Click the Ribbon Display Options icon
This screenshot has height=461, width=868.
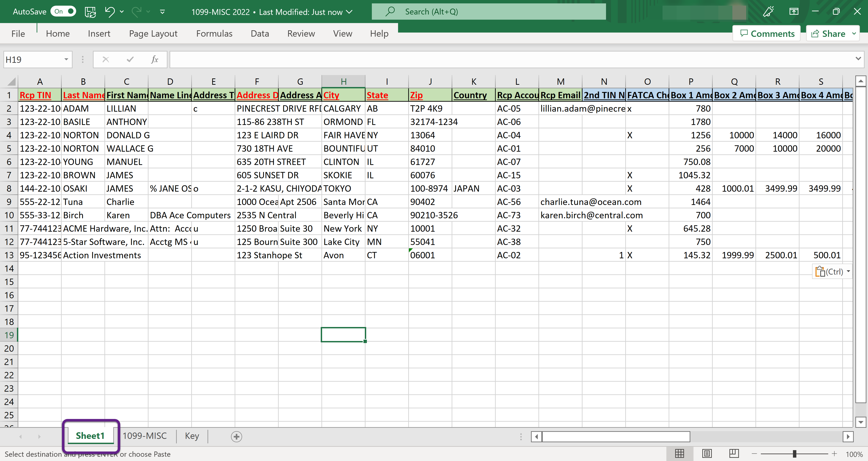[x=794, y=12]
